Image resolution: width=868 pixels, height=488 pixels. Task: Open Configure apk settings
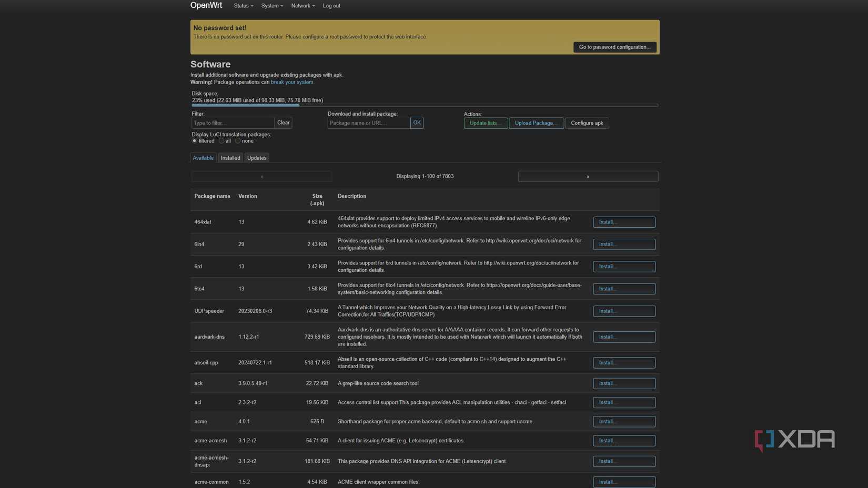(587, 123)
